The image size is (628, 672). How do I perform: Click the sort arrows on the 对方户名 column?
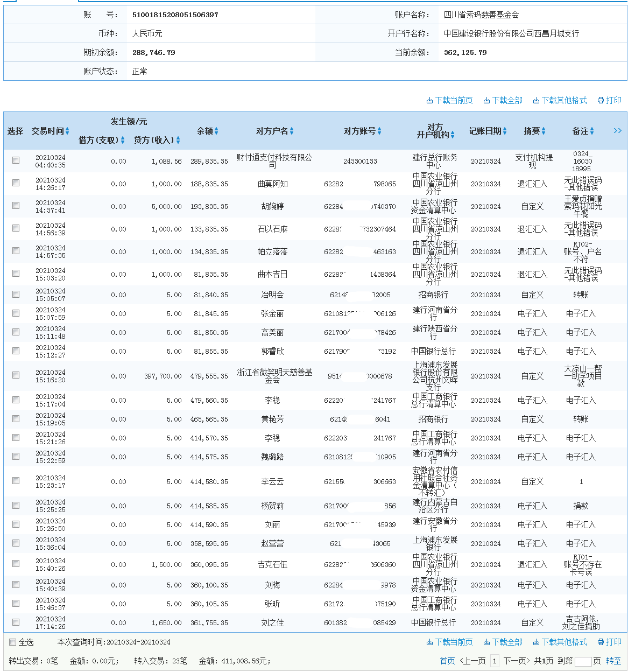pos(293,130)
